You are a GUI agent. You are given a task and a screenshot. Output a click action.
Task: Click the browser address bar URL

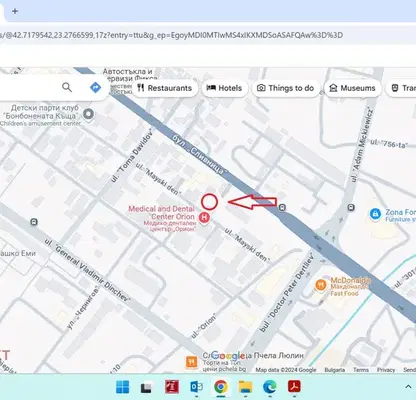pyautogui.click(x=171, y=35)
